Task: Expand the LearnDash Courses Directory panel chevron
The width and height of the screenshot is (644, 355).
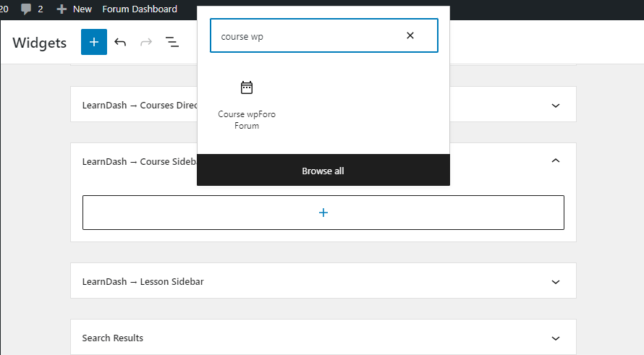Action: 556,106
